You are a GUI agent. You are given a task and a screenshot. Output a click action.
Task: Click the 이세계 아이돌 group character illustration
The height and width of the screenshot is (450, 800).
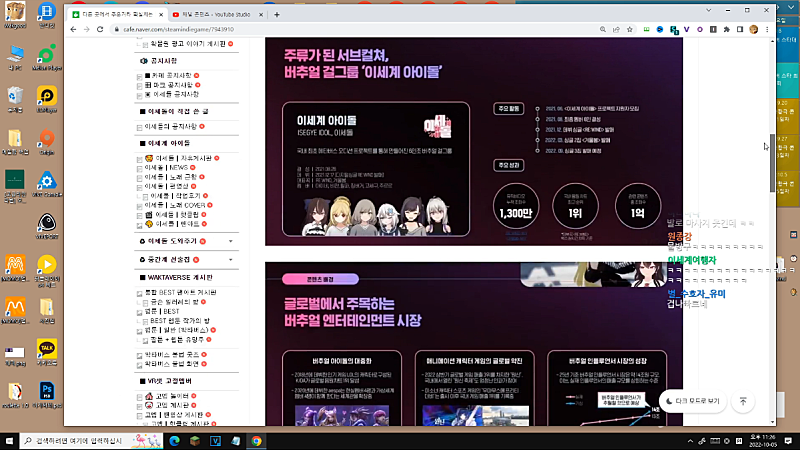[376, 216]
